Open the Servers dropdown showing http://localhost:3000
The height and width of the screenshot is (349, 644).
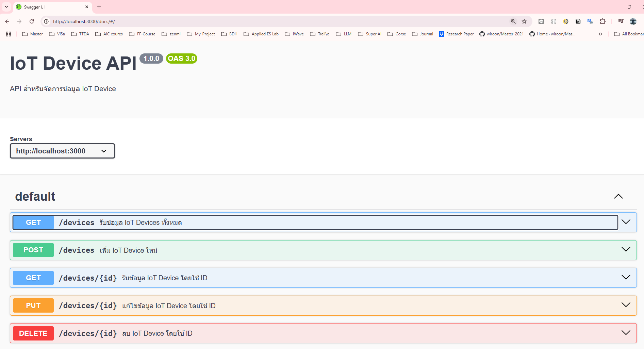(x=62, y=151)
